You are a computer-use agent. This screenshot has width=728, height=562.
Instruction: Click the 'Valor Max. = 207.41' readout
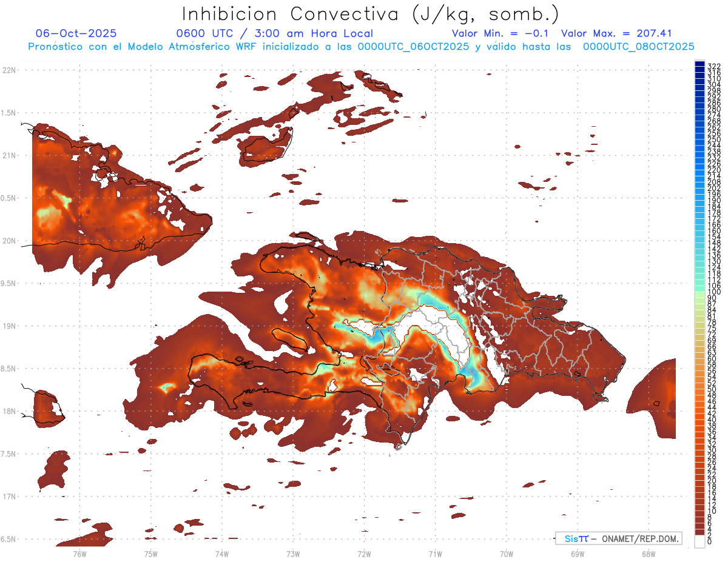pyautogui.click(x=616, y=33)
